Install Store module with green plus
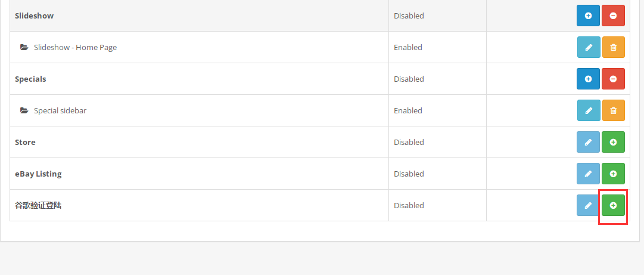The image size is (644, 275). pos(613,142)
